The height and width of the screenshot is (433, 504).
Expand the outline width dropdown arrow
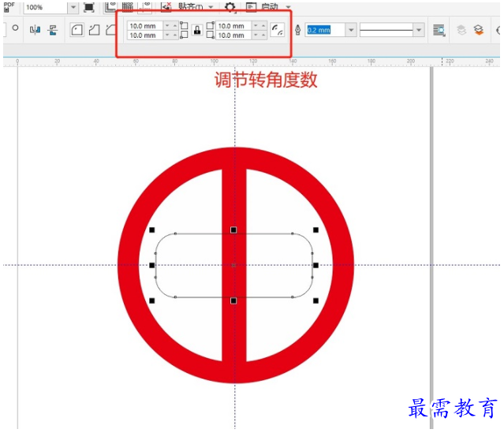[x=351, y=30]
